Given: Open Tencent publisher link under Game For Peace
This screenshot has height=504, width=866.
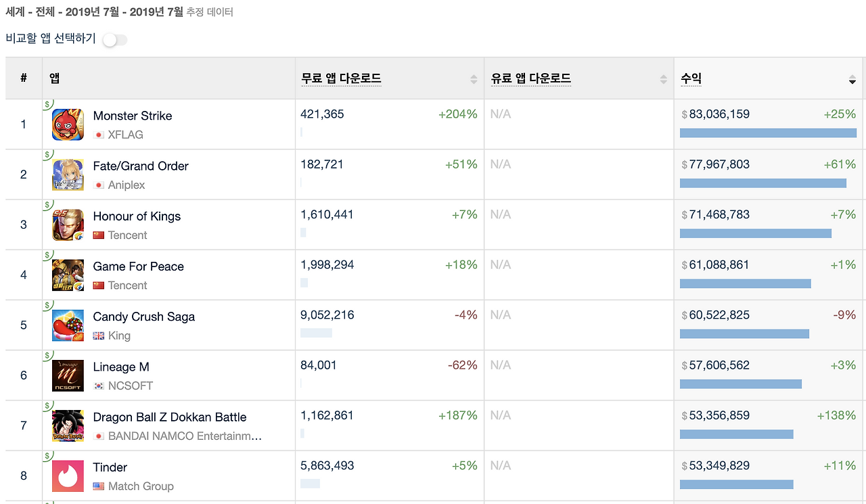Looking at the screenshot, I should 128,285.
